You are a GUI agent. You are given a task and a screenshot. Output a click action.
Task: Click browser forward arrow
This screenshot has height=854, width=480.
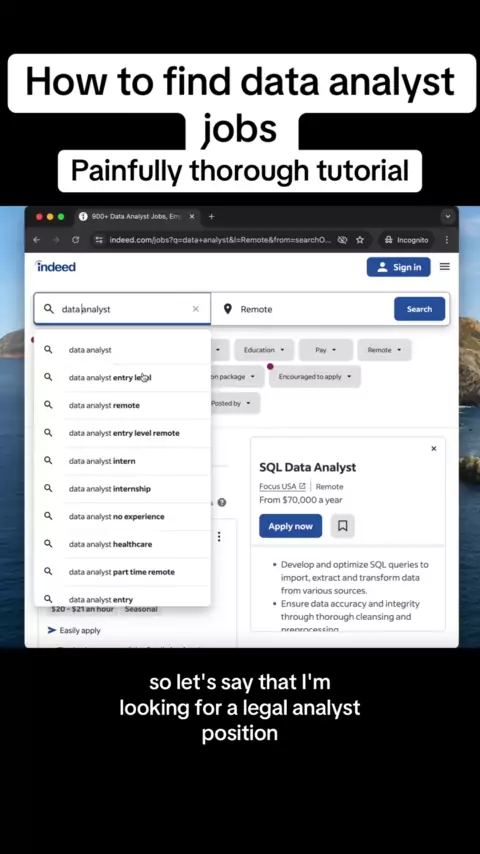pyautogui.click(x=56, y=240)
